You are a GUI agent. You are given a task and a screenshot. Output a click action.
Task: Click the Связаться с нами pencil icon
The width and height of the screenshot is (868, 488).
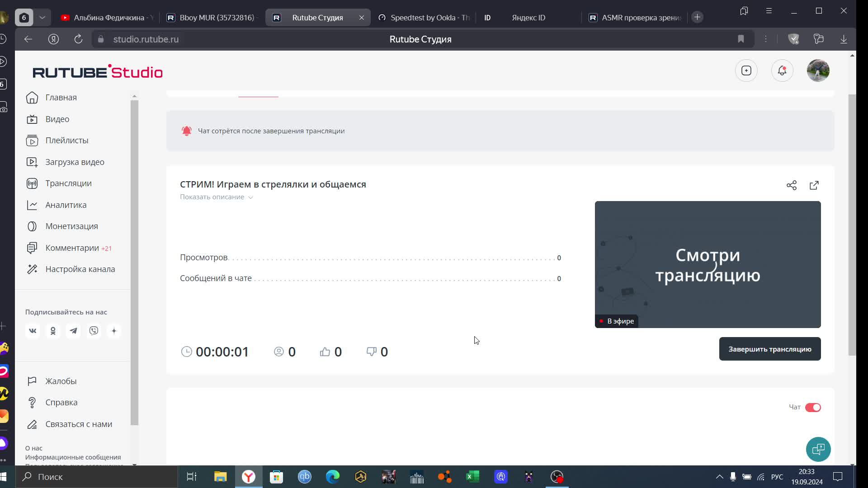pyautogui.click(x=32, y=424)
